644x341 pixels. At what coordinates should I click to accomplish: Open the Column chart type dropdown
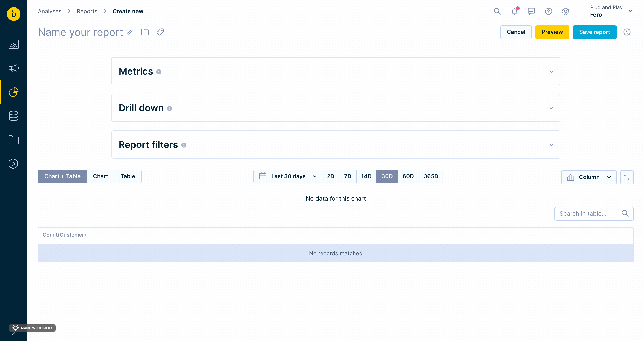(x=589, y=177)
